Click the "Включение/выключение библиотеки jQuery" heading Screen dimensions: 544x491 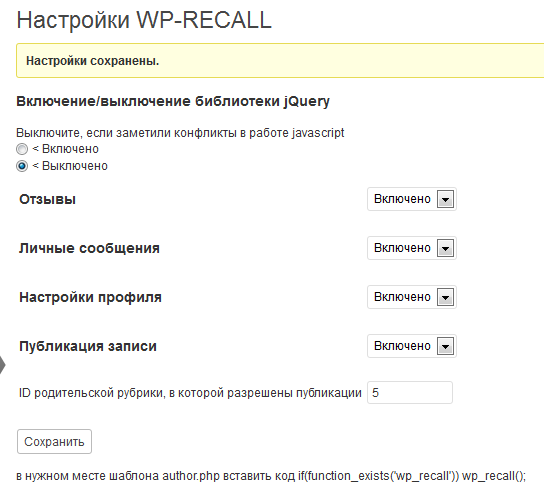click(x=173, y=101)
